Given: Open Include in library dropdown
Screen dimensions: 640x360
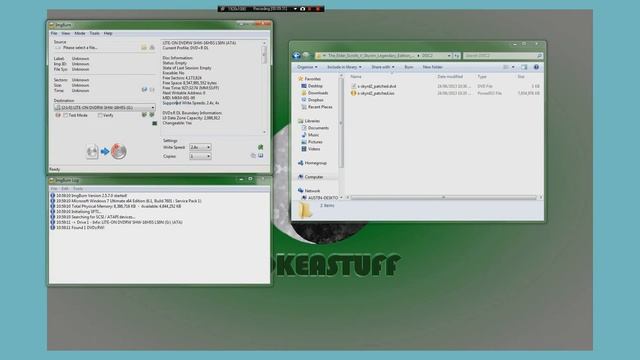Looking at the screenshot, I should (x=344, y=67).
